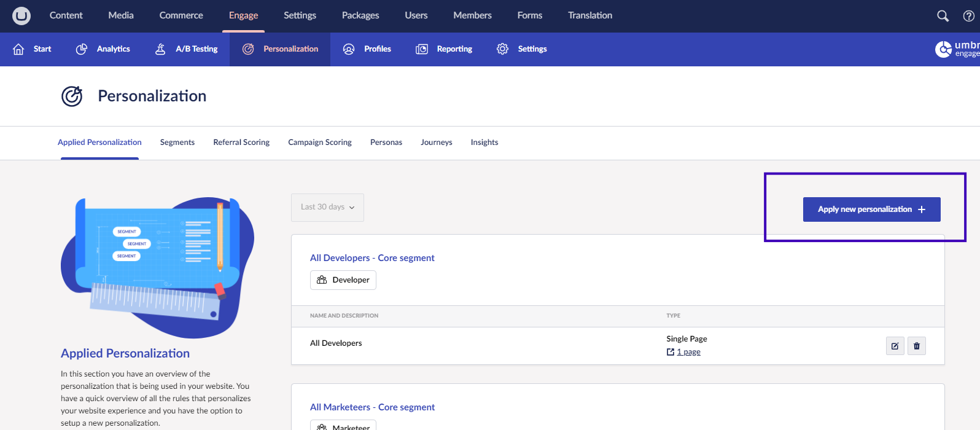Click the Umbraco logo icon
The height and width of the screenshot is (430, 980).
click(21, 16)
